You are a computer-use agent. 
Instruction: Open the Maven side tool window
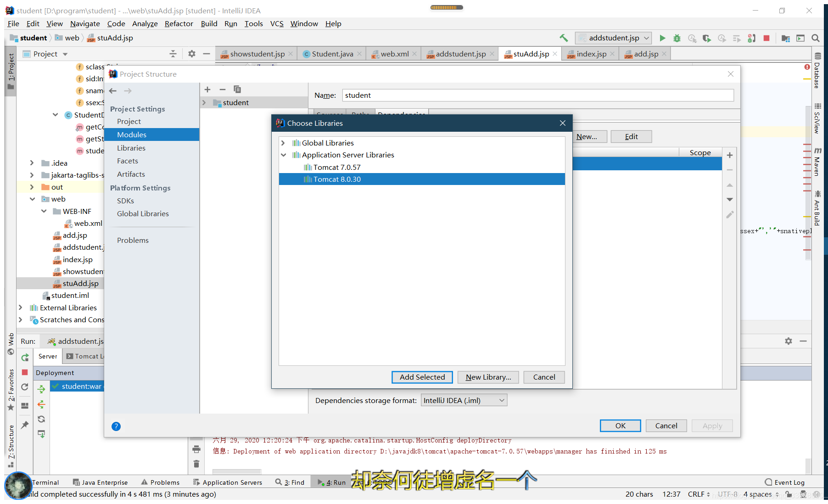817,162
